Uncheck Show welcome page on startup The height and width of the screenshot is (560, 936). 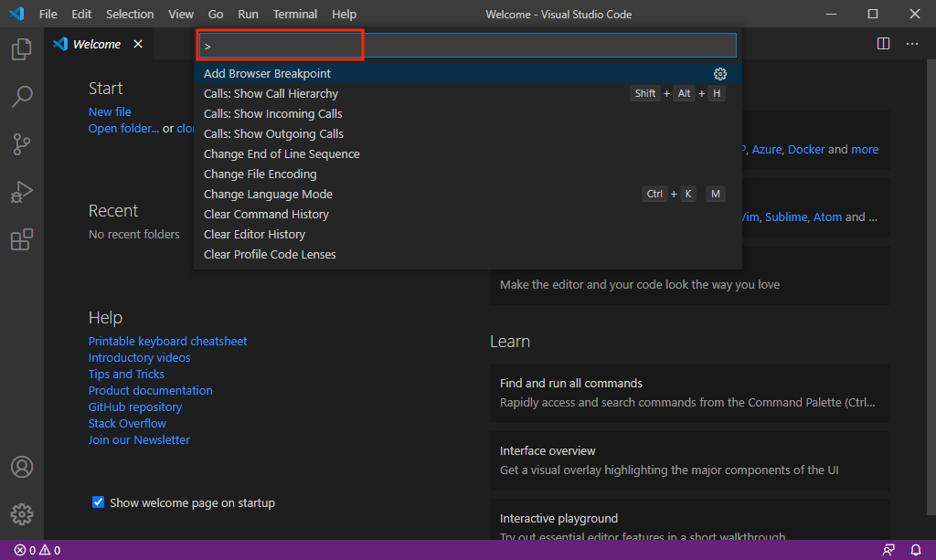pyautogui.click(x=99, y=502)
